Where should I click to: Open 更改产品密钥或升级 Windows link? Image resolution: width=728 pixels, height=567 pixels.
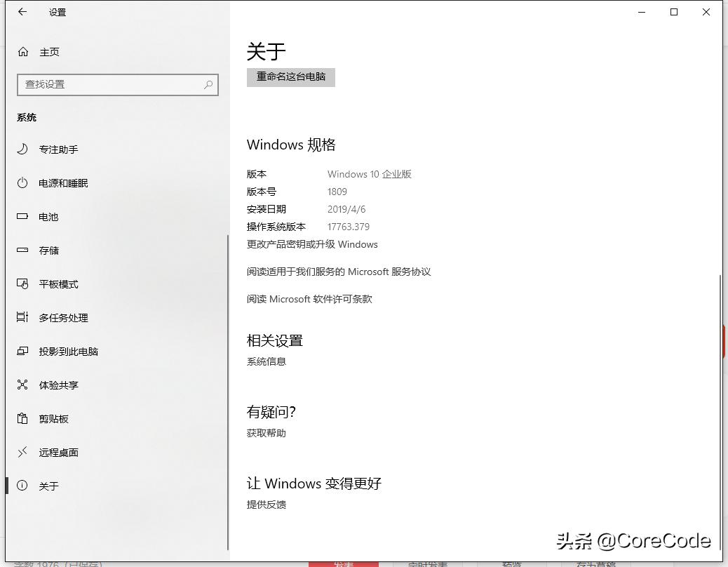(311, 244)
